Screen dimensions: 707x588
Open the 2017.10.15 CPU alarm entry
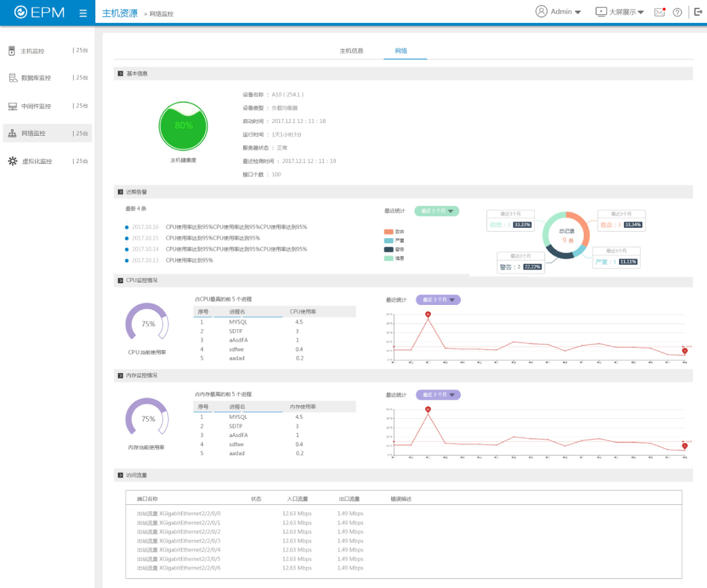(193, 238)
